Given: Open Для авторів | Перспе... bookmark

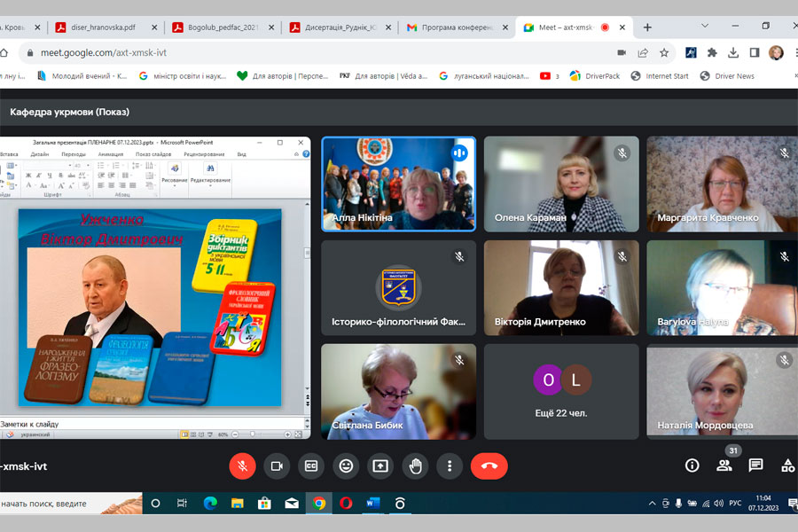Looking at the screenshot, I should (283, 76).
